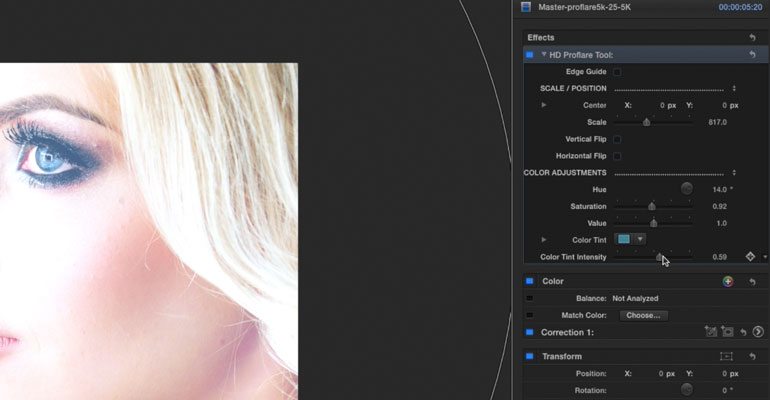Click the HD Proflare Tool: title
Screen dimensions: 770x400
coord(581,55)
